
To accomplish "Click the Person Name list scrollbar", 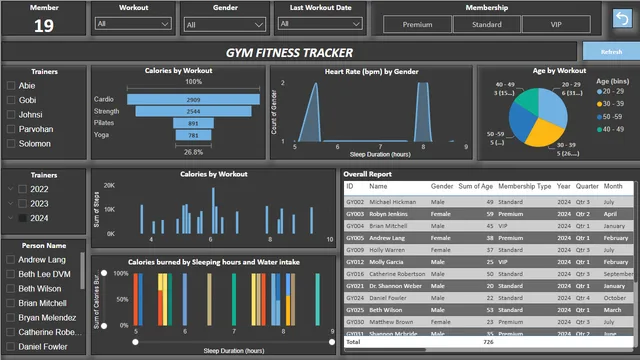I will coord(83,270).
